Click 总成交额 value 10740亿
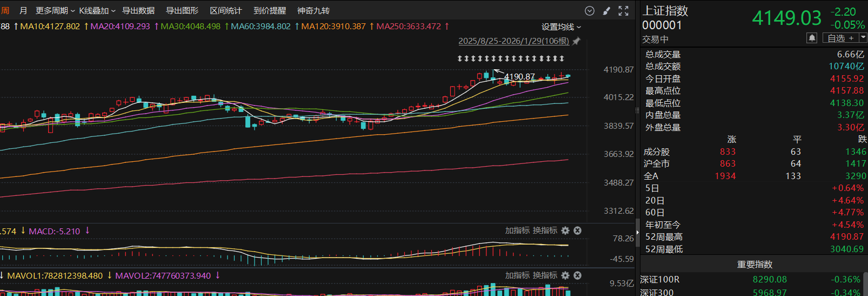The image size is (868, 296). tap(846, 67)
